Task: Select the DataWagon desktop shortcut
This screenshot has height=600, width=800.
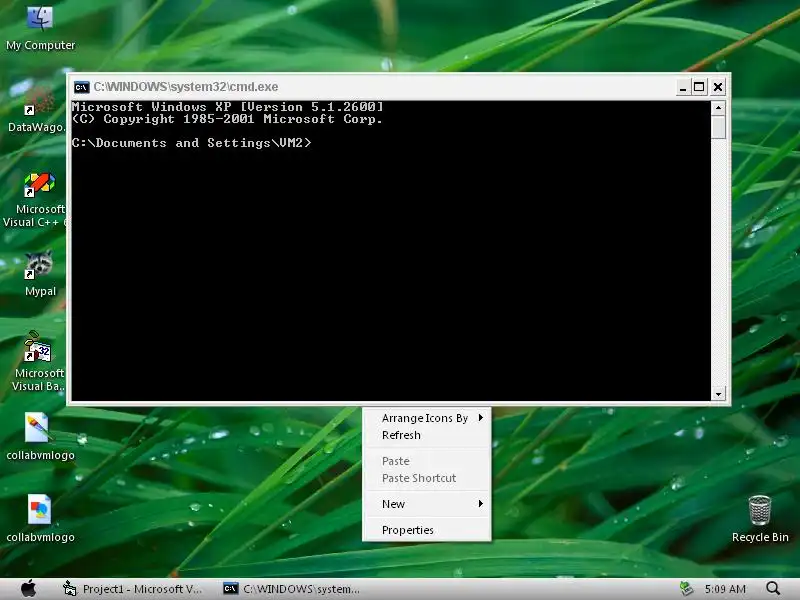Action: point(36,111)
